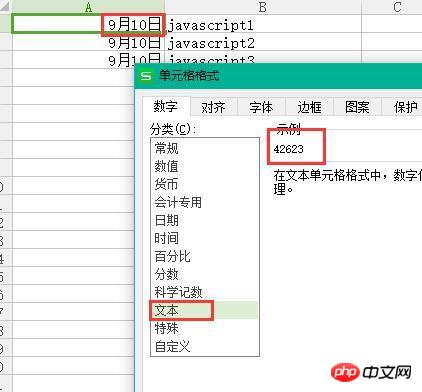422x392 pixels.
Task: Select column A header
Action: (x=88, y=7)
